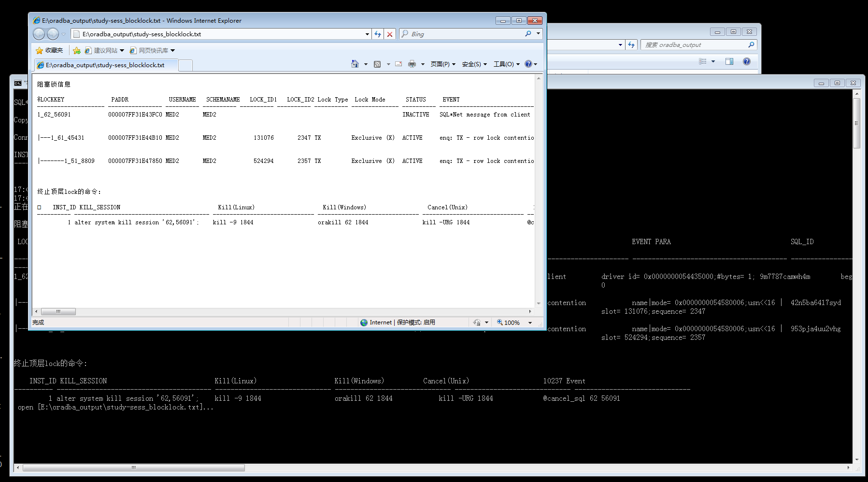This screenshot has width=868, height=482.
Task: Open the 安全(S) menu
Action: tap(474, 64)
